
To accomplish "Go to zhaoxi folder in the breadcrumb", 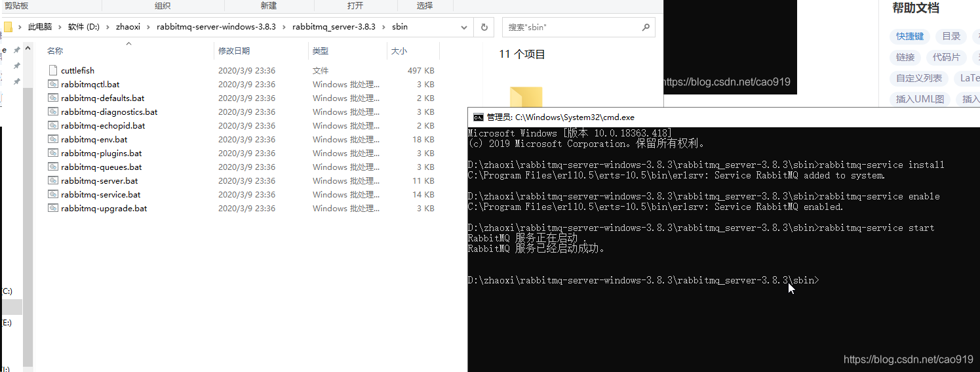I will pyautogui.click(x=128, y=27).
